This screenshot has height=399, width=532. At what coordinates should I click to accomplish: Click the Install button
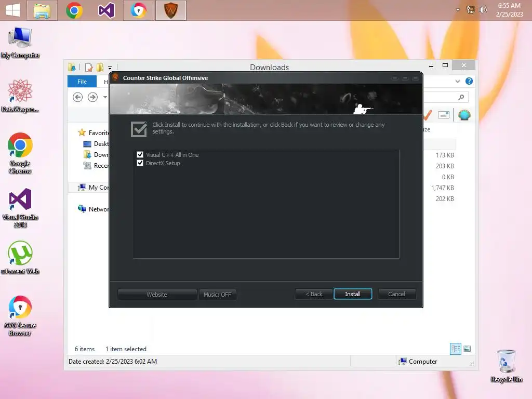click(353, 294)
